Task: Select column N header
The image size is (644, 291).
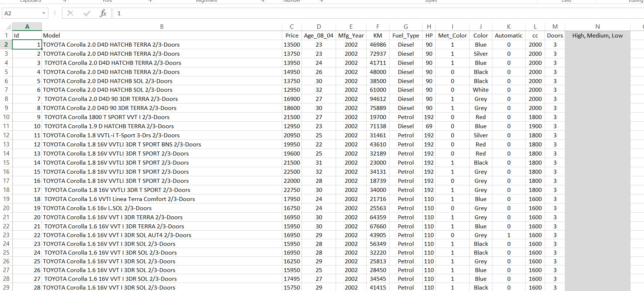Action: (597, 27)
